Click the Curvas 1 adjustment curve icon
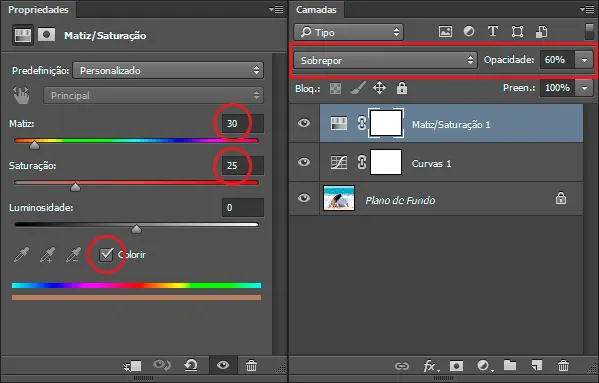Screen dimensions: 599x383 click(x=339, y=162)
